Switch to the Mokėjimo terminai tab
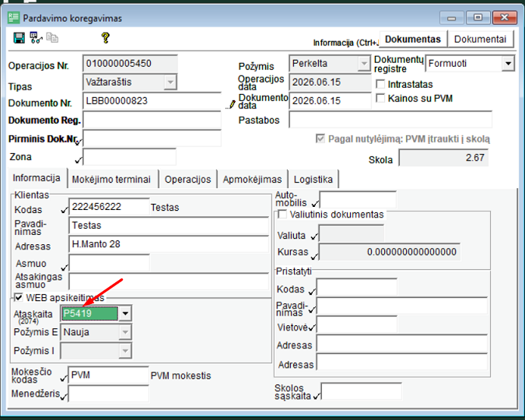The height and width of the screenshot is (420, 525). click(111, 180)
